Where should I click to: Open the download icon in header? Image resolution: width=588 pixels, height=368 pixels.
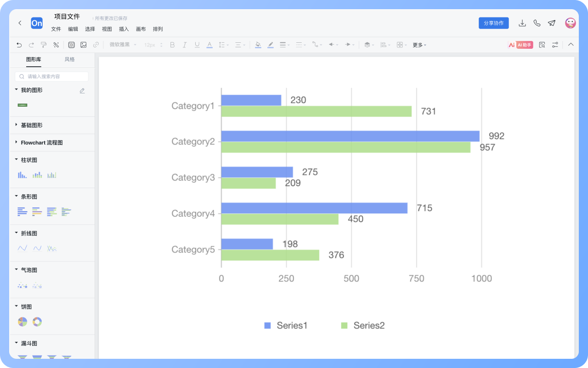[522, 23]
